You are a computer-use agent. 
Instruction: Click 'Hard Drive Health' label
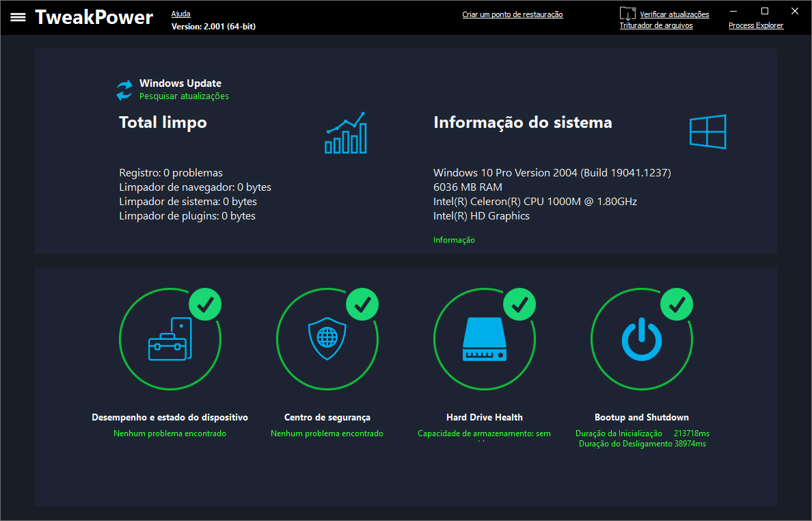pyautogui.click(x=485, y=418)
